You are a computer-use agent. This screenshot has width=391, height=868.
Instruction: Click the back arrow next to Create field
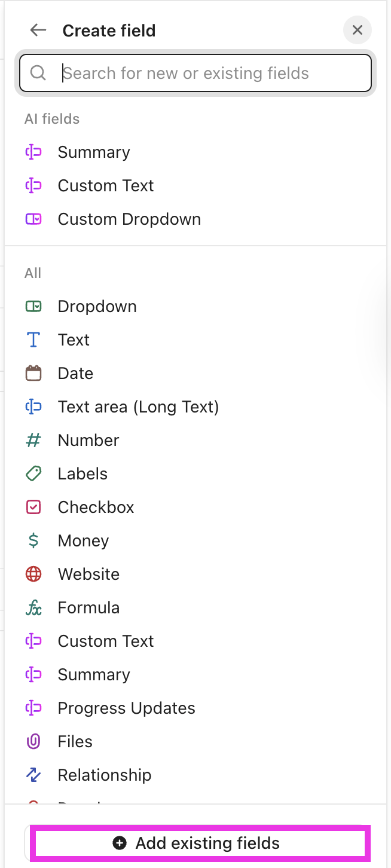(x=38, y=30)
